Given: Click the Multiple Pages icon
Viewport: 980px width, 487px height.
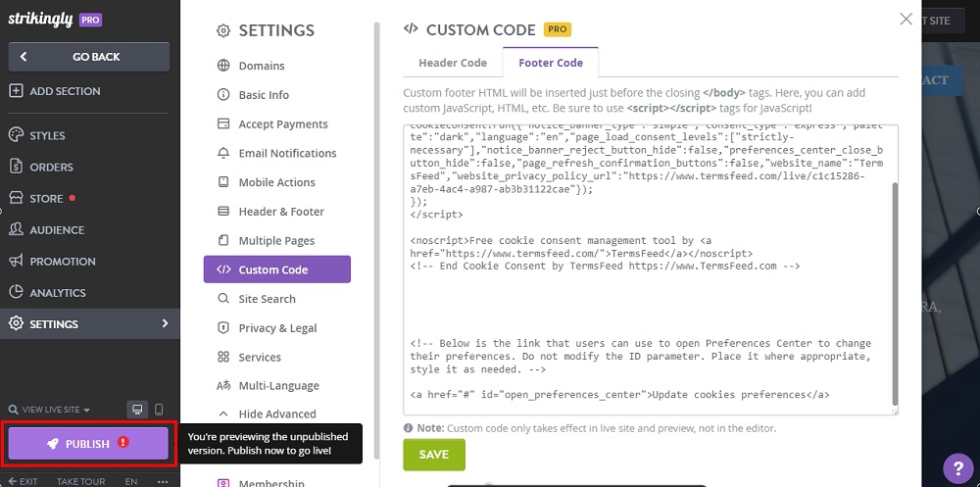Looking at the screenshot, I should point(223,241).
